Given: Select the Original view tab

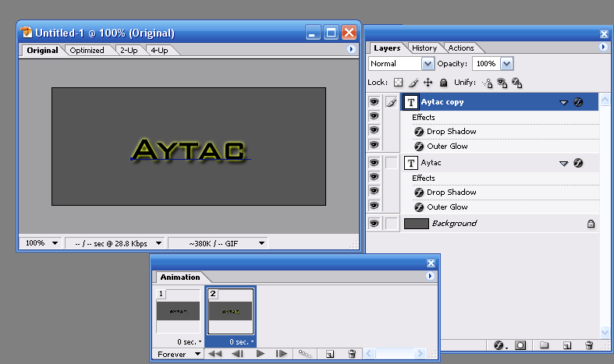Looking at the screenshot, I should [42, 50].
